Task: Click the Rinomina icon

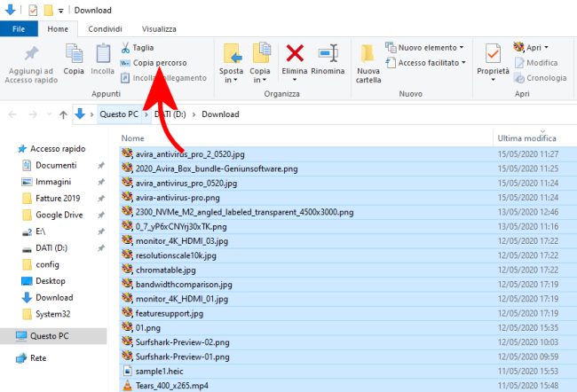Action: coord(328,53)
